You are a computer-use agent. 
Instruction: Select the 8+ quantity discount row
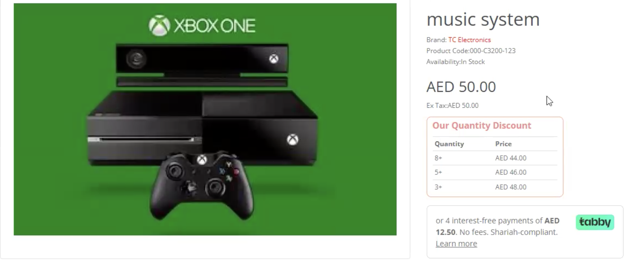pos(495,158)
